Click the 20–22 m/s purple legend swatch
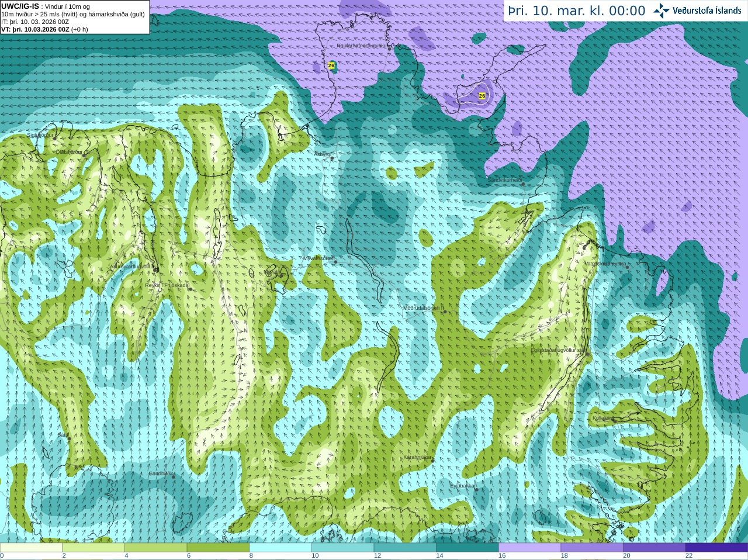Screen dimensions: 748x560 point(654,548)
